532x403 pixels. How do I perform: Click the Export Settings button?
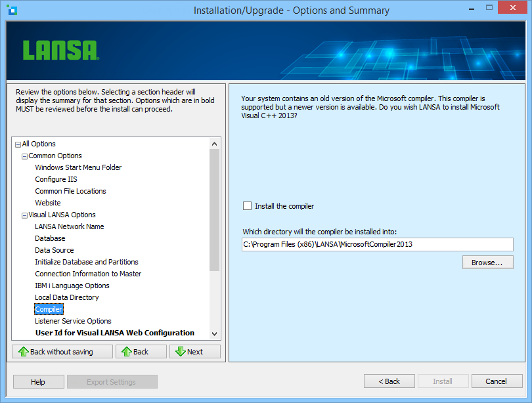[x=112, y=381]
